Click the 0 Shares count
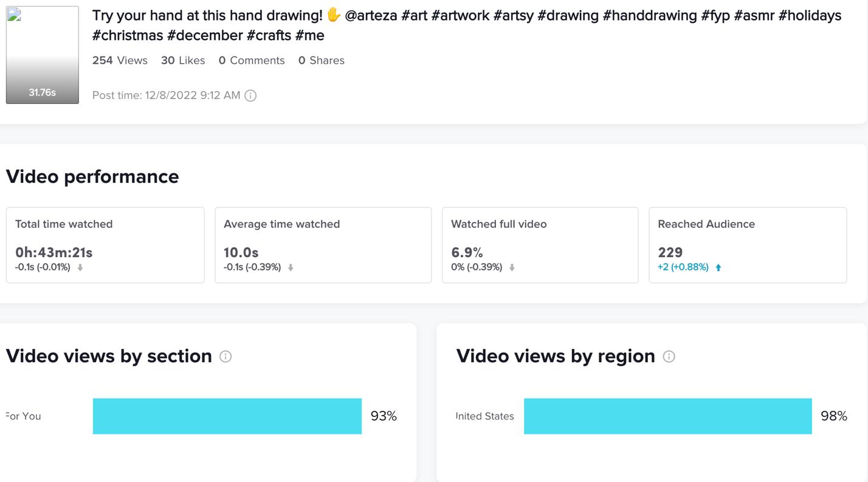This screenshot has width=868, height=482. pyautogui.click(x=322, y=60)
